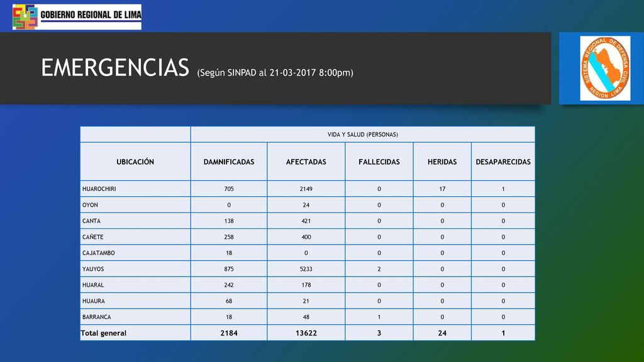Click the 400 afectadas cell for Cañete
644x362 pixels.
click(x=306, y=237)
